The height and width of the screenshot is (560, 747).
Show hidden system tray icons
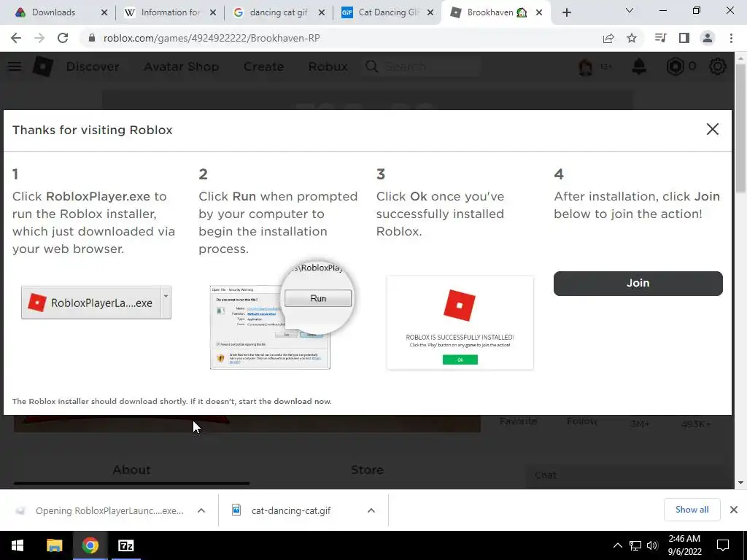(x=617, y=545)
